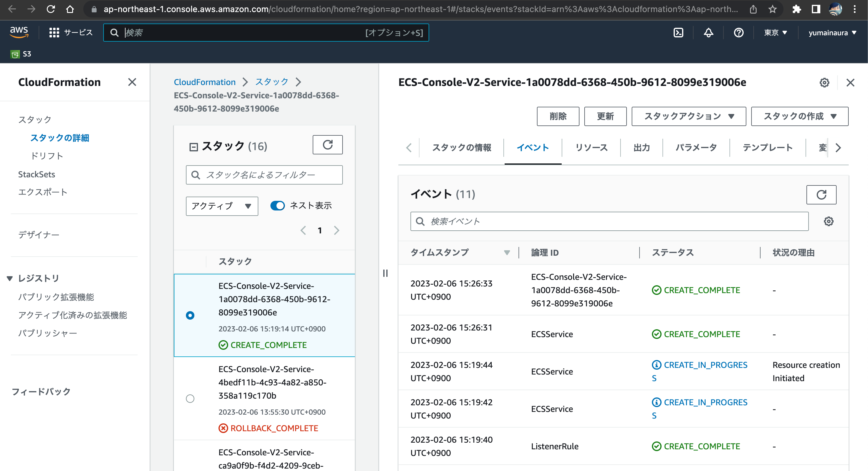The width and height of the screenshot is (868, 471).
Task: Focus the AWS top search field
Action: click(266, 33)
